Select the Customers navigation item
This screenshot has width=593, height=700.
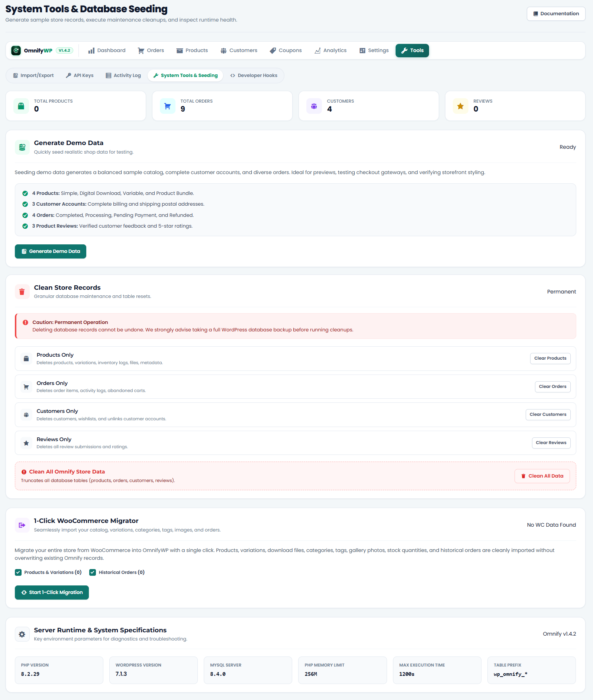tap(239, 51)
